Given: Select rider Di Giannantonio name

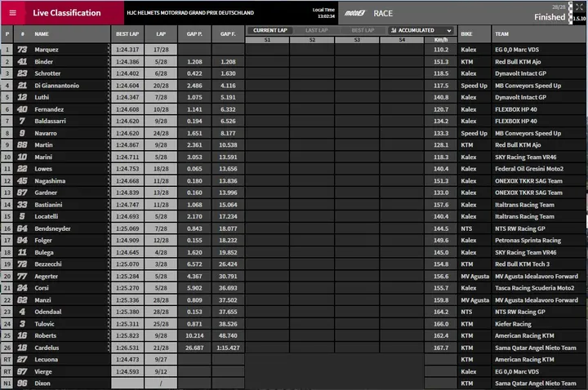Looking at the screenshot, I should (x=56, y=86).
